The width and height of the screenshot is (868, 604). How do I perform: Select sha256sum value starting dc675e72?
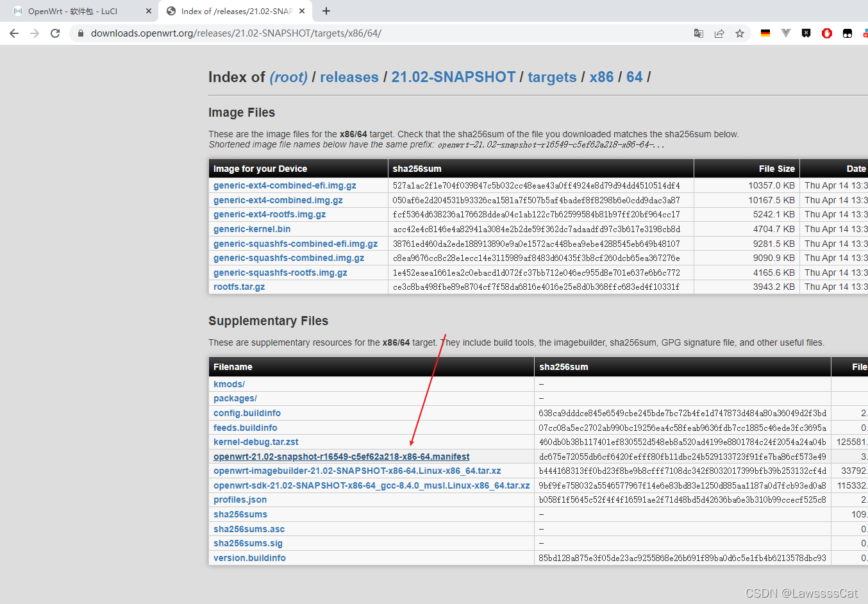point(682,457)
